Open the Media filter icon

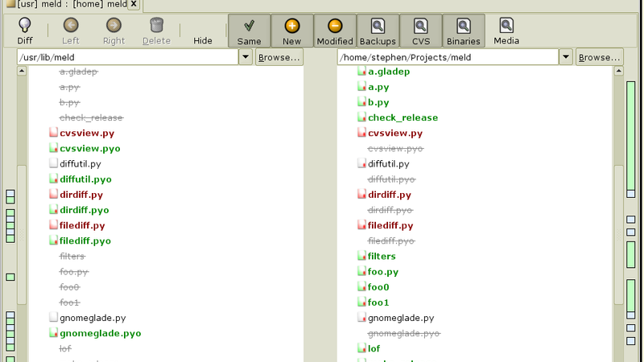click(x=506, y=26)
